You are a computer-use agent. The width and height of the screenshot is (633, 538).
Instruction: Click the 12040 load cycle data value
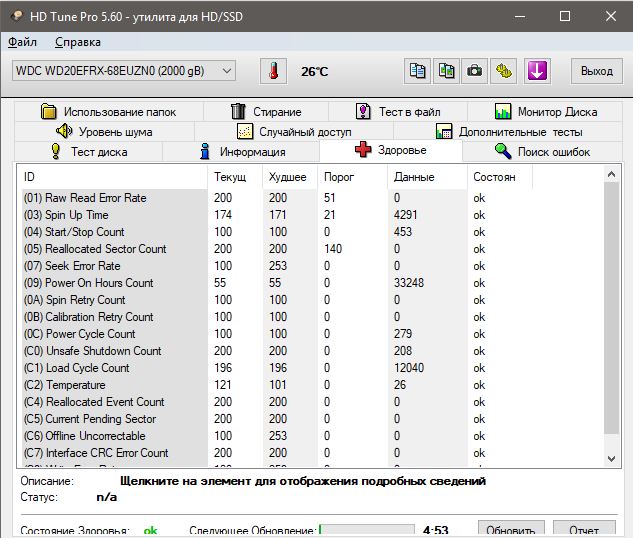[x=409, y=368]
